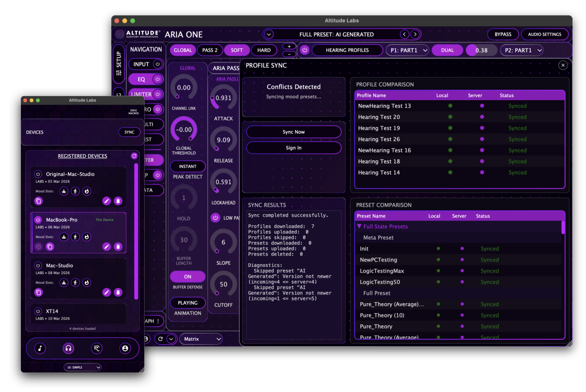Select the DUAL mode button
586x392 pixels.
[448, 50]
